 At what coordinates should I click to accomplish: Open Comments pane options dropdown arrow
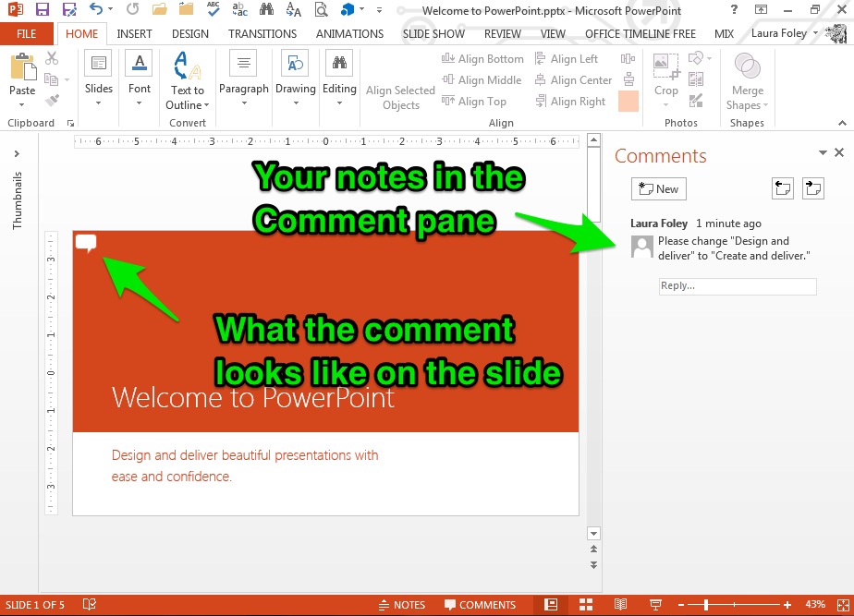(x=823, y=153)
